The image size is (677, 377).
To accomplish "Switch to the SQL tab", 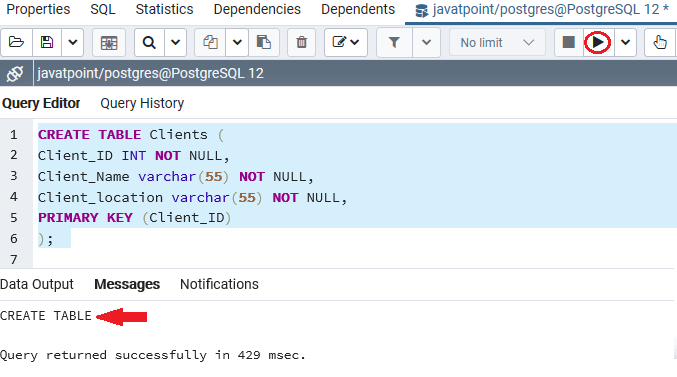I will [x=103, y=9].
